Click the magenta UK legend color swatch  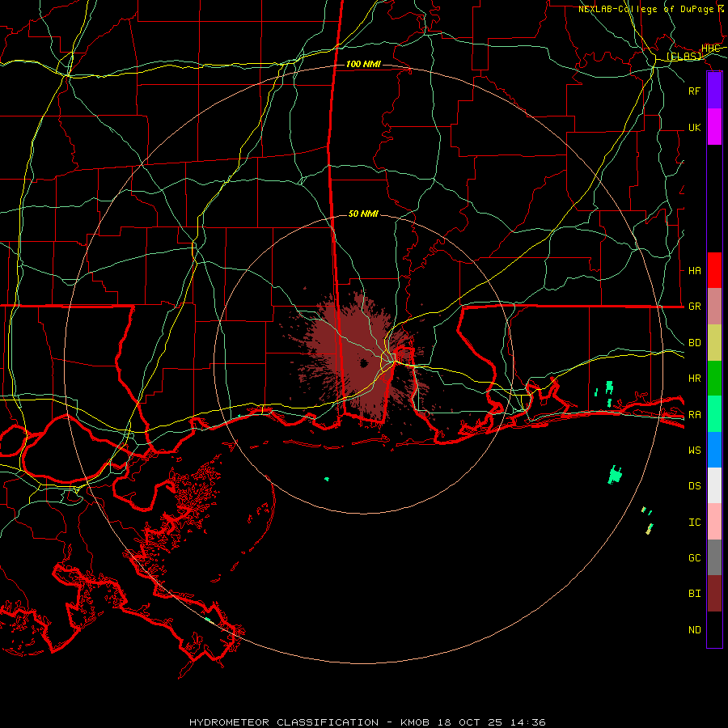[x=714, y=127]
